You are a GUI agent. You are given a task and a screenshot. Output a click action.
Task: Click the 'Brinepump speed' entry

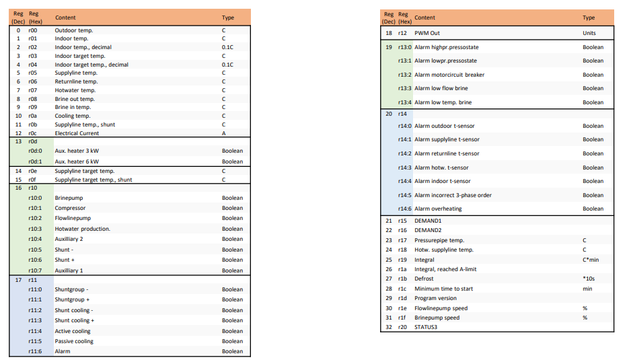[437, 318]
